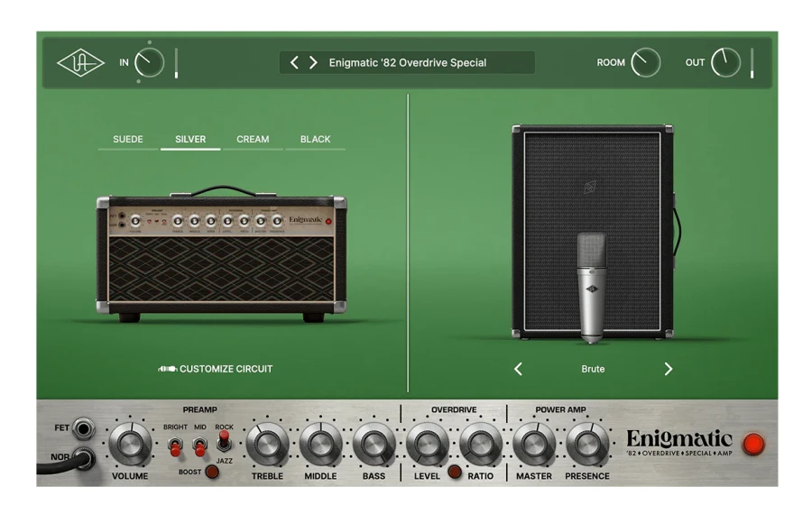
Task: Switch to previous cabinet left of Brute
Action: [x=519, y=369]
